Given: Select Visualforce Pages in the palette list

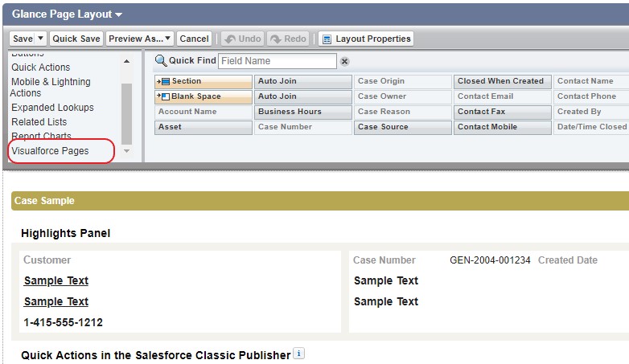Looking at the screenshot, I should [x=50, y=151].
